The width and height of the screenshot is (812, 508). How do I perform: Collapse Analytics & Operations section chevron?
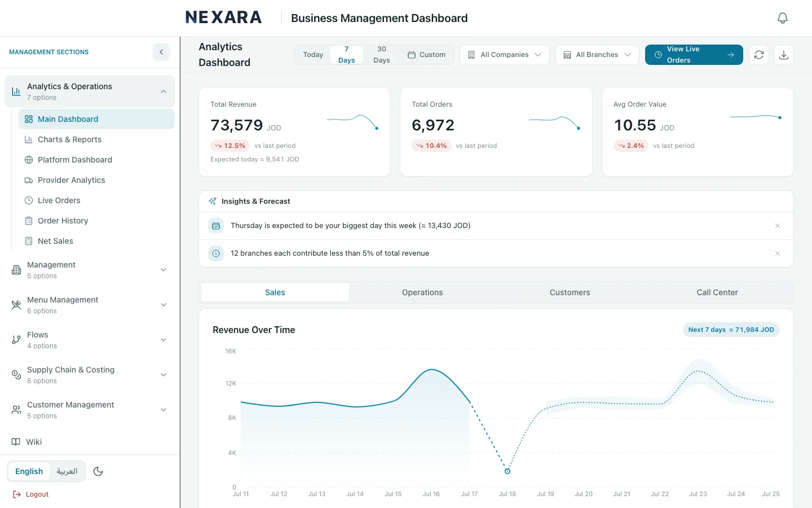(x=164, y=91)
